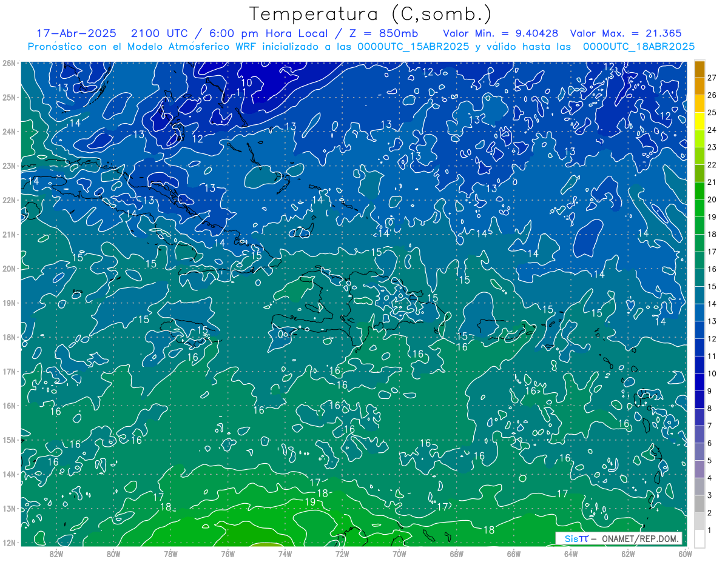This screenshot has width=728, height=562.
Task: Click the '2100 UTC' time text
Action: click(x=160, y=33)
